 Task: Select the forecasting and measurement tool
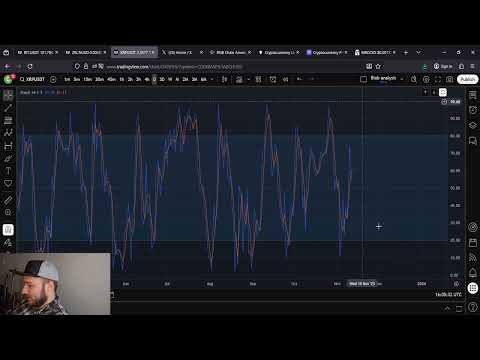pyautogui.click(x=8, y=146)
